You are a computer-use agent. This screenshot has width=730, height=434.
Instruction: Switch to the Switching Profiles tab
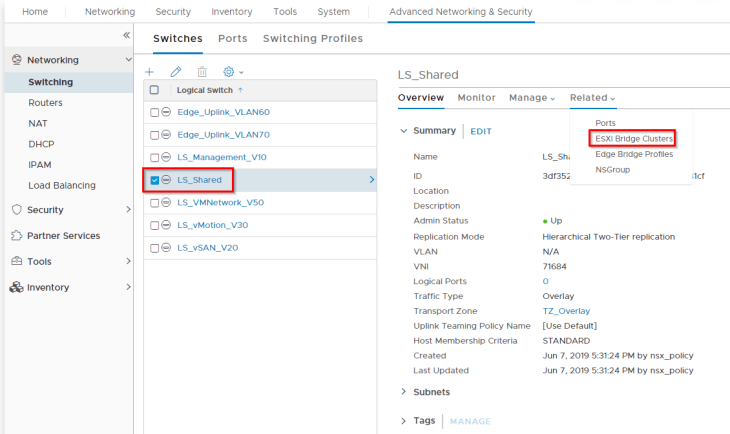(312, 39)
